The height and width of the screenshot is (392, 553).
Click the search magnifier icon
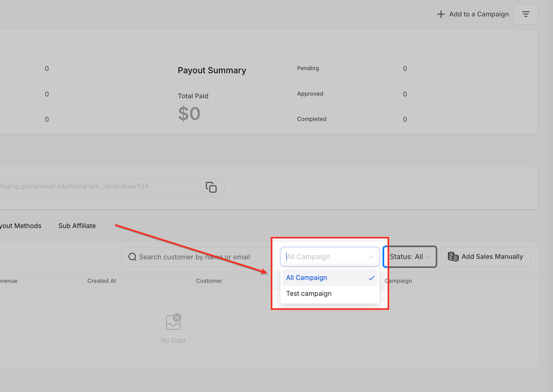[132, 257]
